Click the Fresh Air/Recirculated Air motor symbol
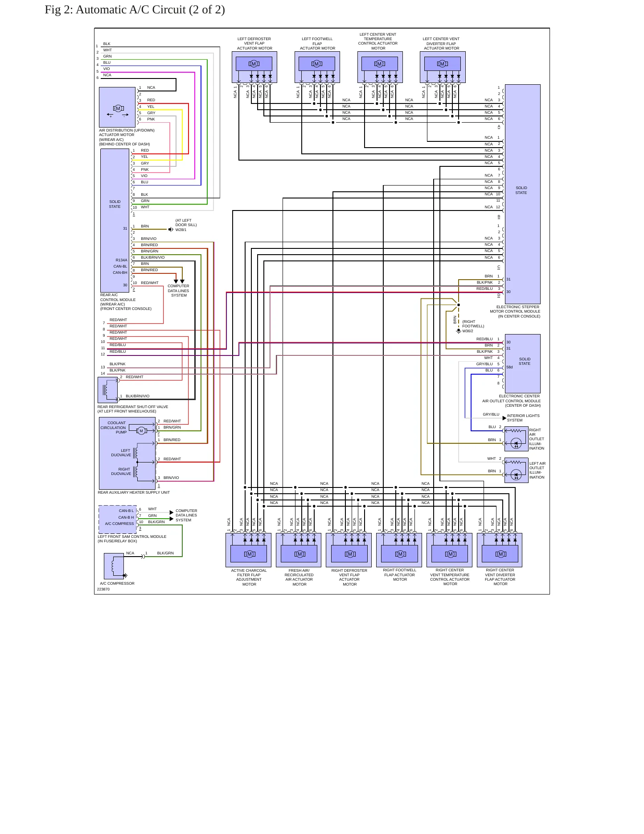Image resolution: width=644 pixels, height=834 pixels. coord(300,554)
